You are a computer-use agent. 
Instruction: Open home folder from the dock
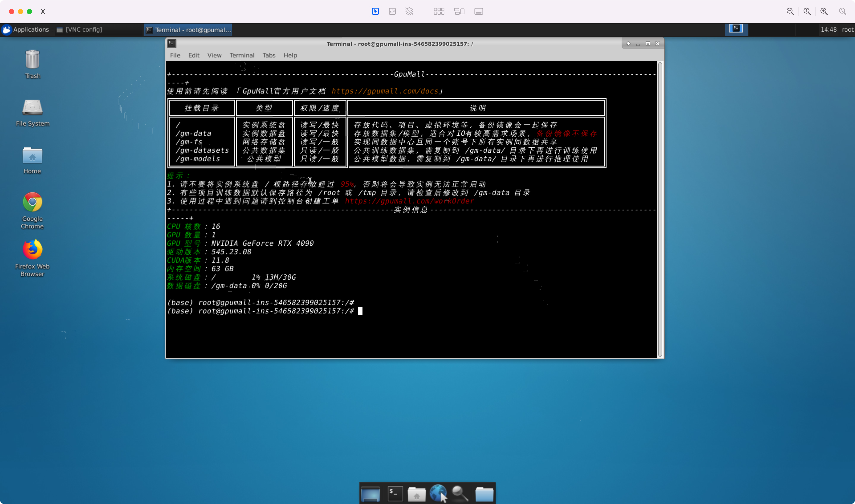pos(416,494)
